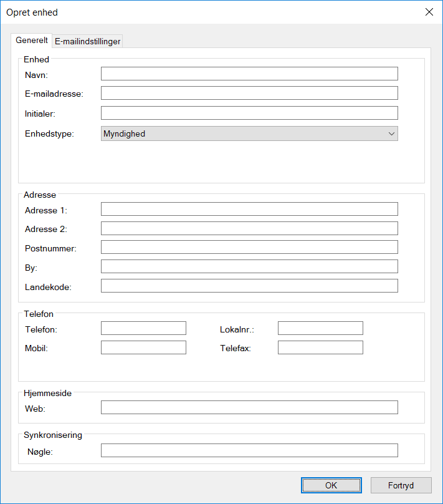Focus the By input field
Viewport: 443px width, 504px height.
coord(249,266)
